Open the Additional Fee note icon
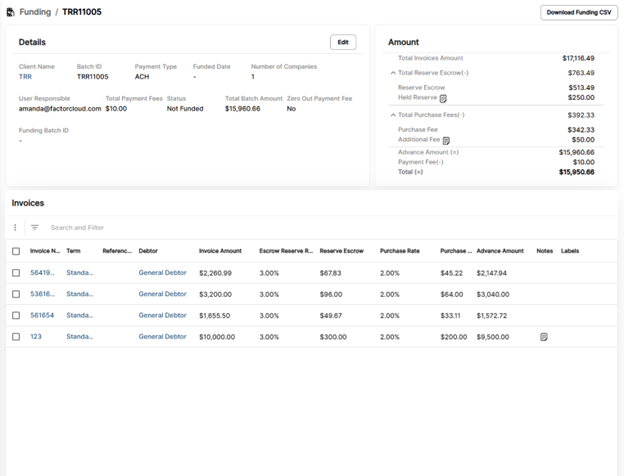The width and height of the screenshot is (624, 476). click(x=446, y=140)
